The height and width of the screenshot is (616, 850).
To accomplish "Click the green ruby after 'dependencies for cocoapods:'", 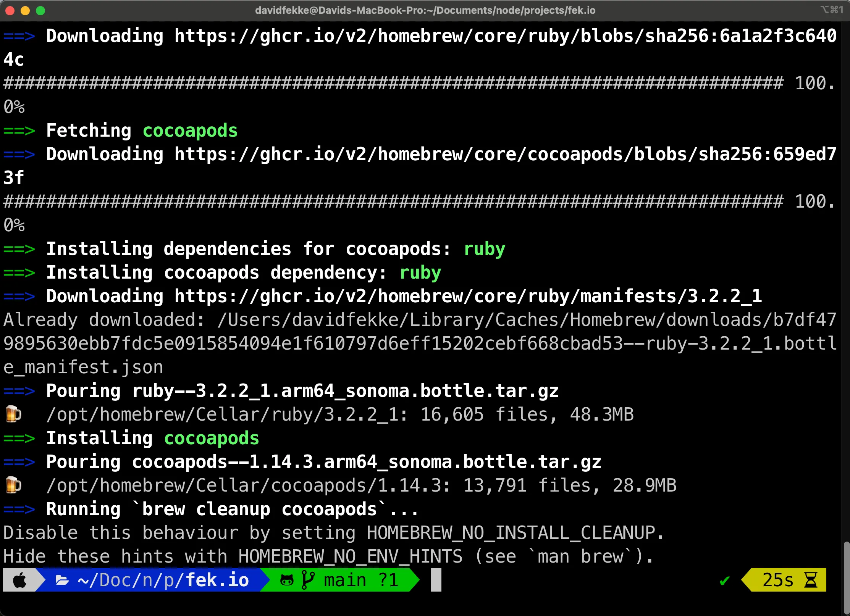I will pos(485,249).
